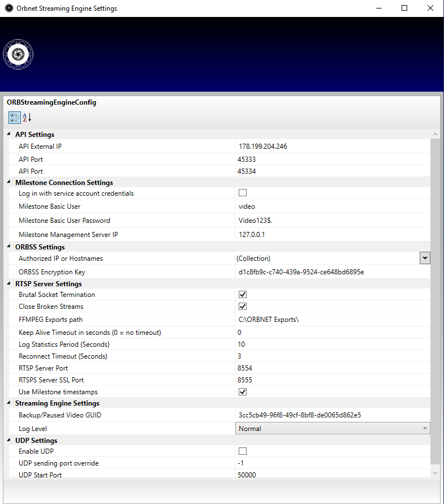Screen dimensions: 444x504
Task: Edit FFMPEG Exports path value
Action: 333,320
